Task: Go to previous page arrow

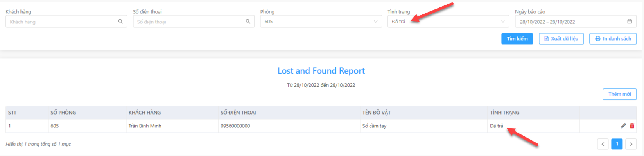Action: 603,144
